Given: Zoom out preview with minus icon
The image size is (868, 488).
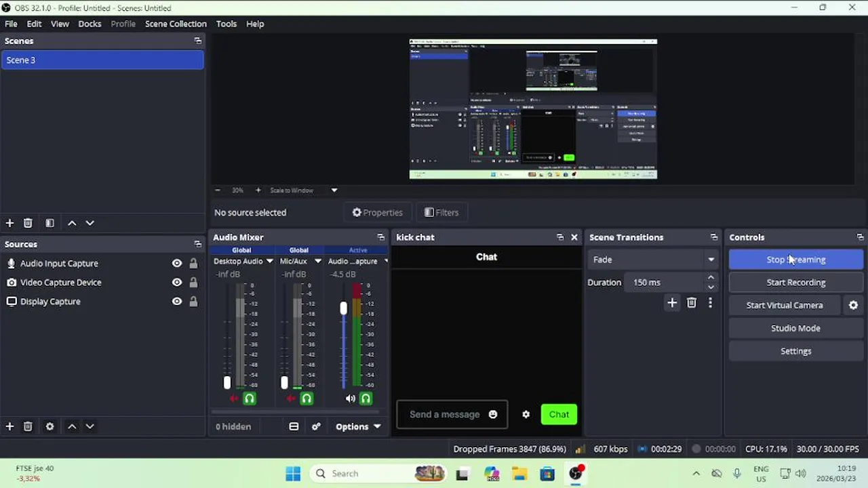Looking at the screenshot, I should click(218, 190).
